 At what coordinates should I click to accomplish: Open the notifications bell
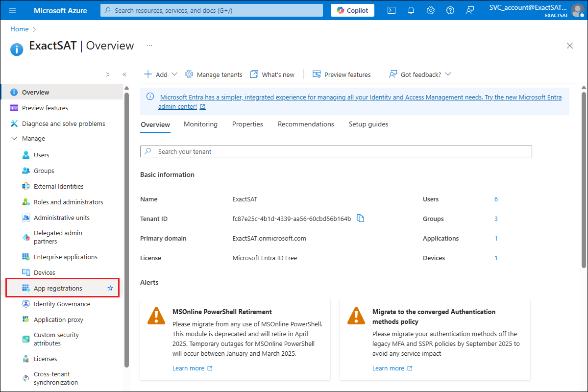(x=411, y=10)
